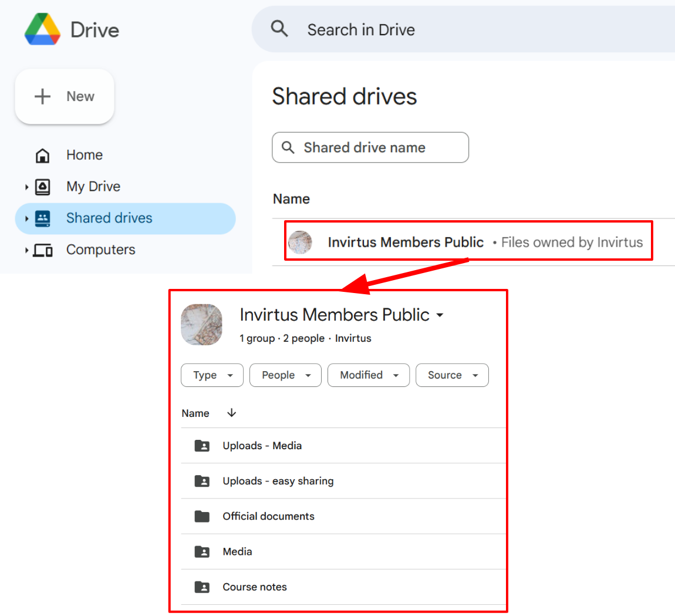Select the Course notes folder name
The height and width of the screenshot is (616, 675).
[x=255, y=587]
